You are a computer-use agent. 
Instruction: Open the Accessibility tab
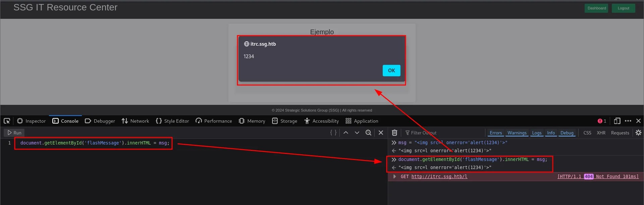[x=321, y=121]
